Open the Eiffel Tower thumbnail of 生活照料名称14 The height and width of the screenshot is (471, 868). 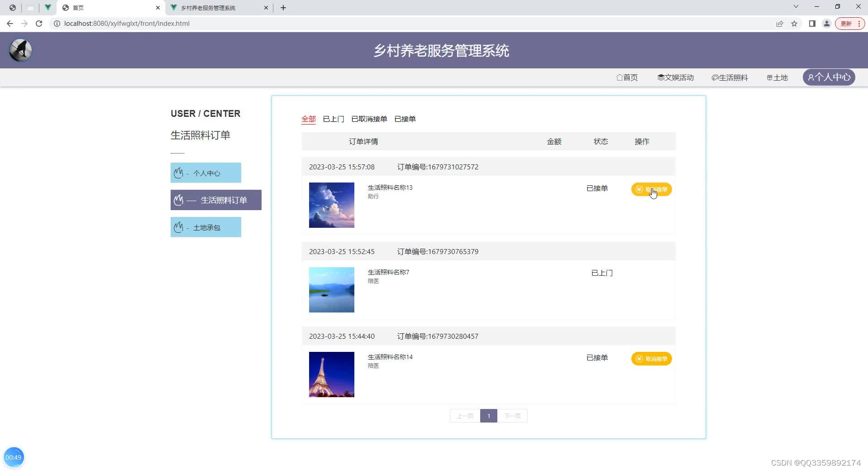pyautogui.click(x=332, y=375)
